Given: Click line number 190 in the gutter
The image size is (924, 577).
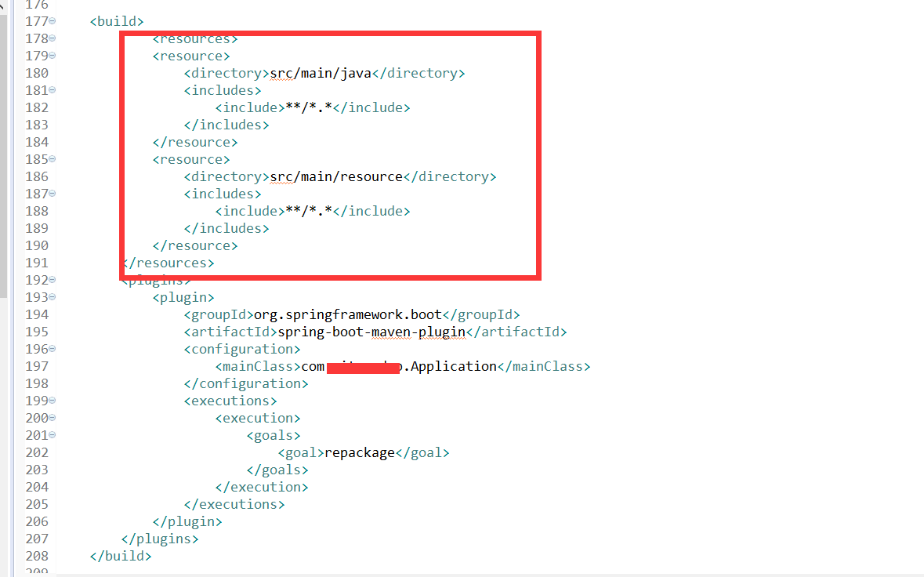Looking at the screenshot, I should pyautogui.click(x=36, y=245).
